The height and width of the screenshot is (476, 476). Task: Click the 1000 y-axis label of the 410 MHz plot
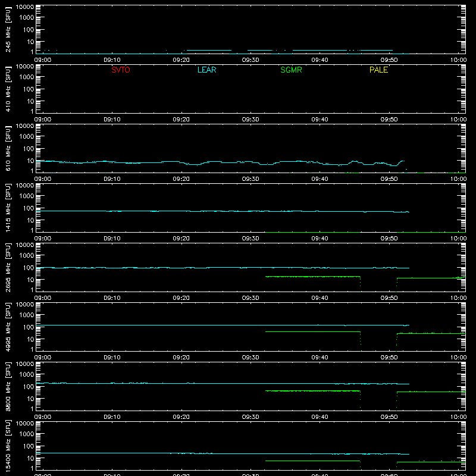pos(27,77)
